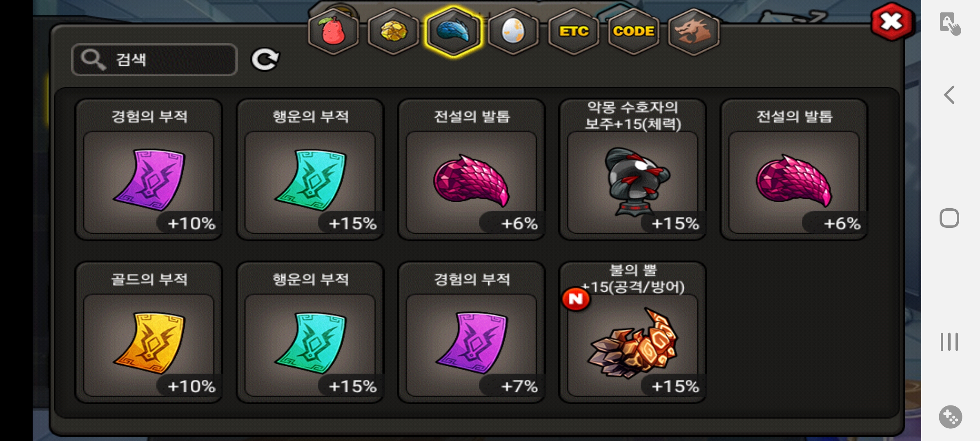Viewport: 980px width, 441px height.
Task: Select the red fruit category tab
Action: 333,31
